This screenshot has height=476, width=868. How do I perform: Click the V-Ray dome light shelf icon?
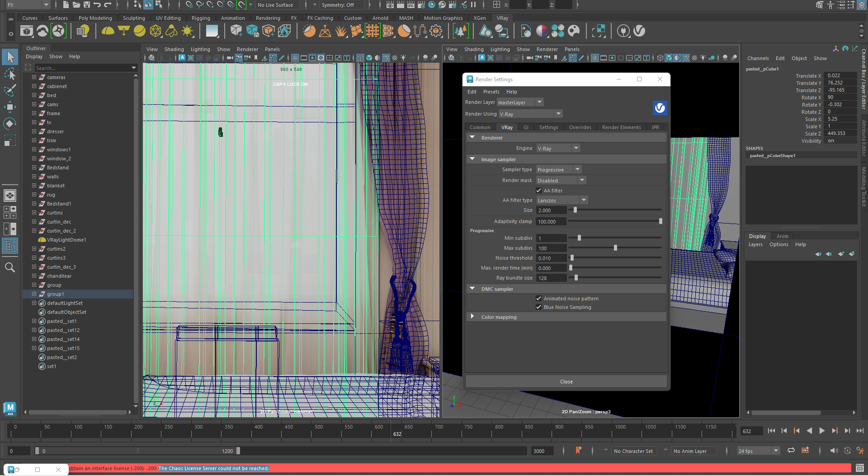coord(108,31)
